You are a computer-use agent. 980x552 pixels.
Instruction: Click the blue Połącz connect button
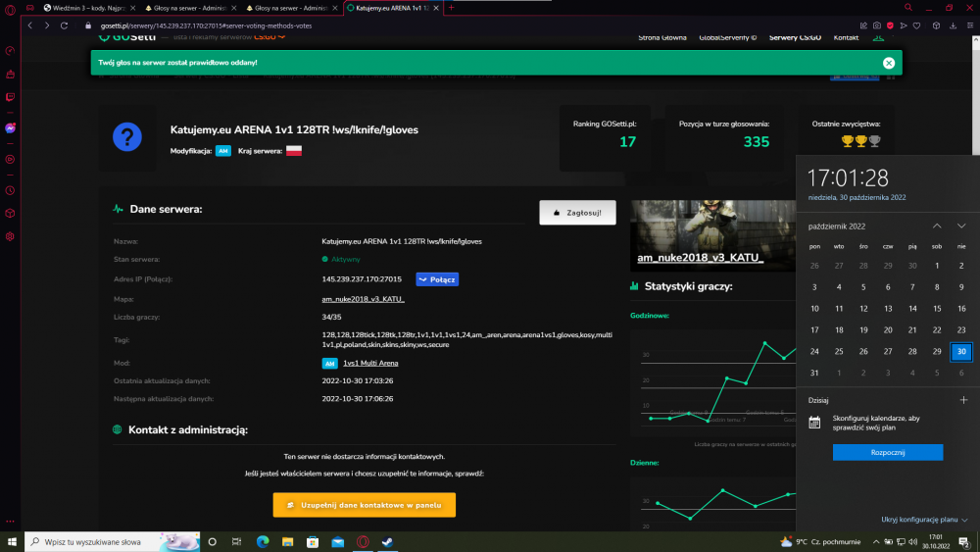(437, 279)
